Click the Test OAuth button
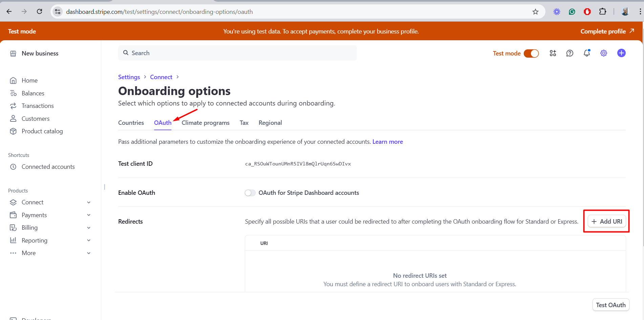 (x=610, y=305)
